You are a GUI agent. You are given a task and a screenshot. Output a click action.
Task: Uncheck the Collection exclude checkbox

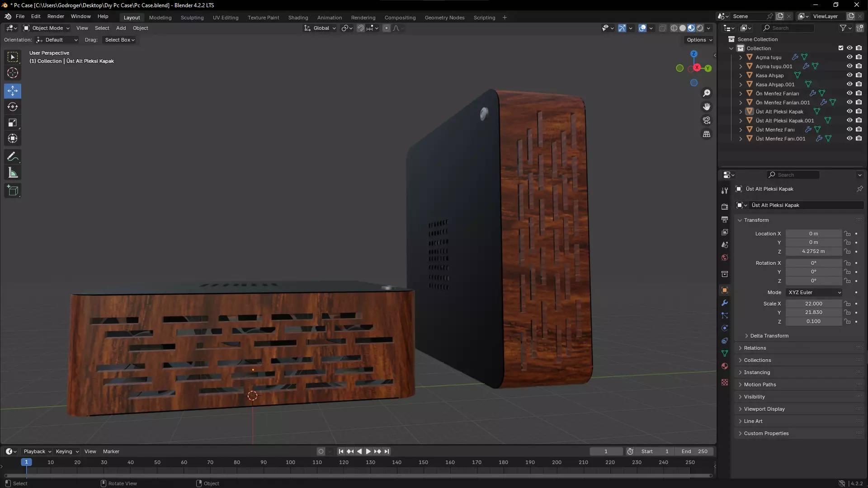click(x=841, y=48)
